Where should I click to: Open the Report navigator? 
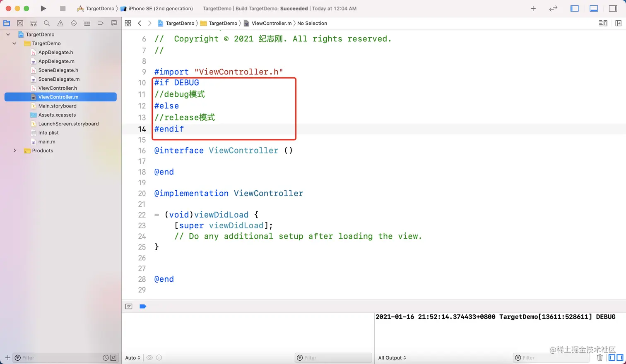[114, 23]
